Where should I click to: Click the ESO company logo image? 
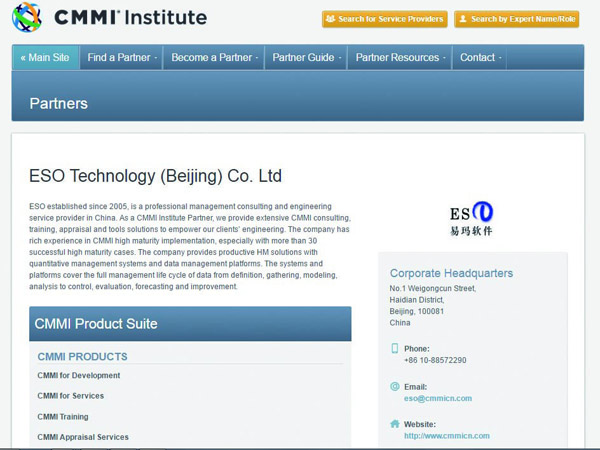pos(471,218)
